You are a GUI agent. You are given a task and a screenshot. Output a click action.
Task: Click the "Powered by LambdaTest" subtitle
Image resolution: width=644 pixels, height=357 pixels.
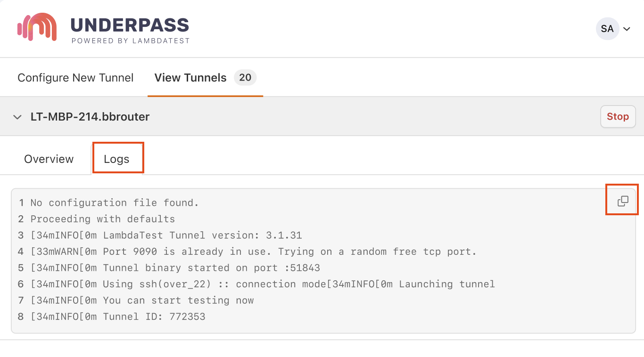coord(131,41)
